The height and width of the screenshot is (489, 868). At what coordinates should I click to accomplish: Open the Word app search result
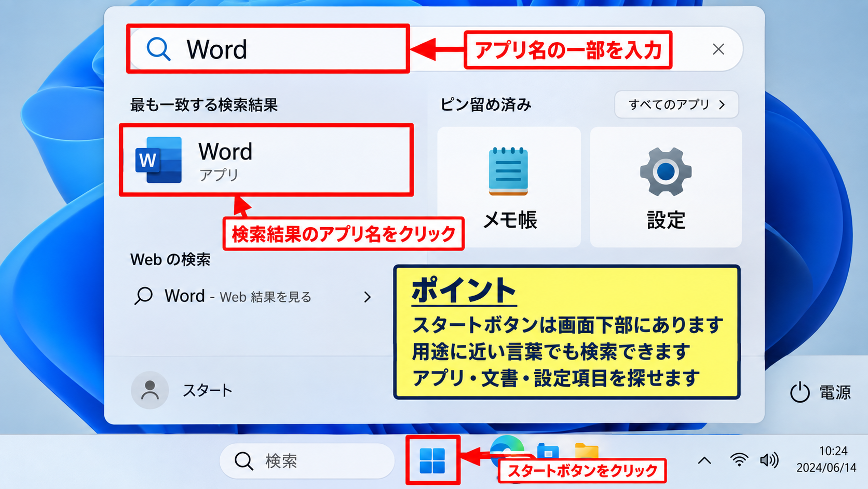[266, 160]
